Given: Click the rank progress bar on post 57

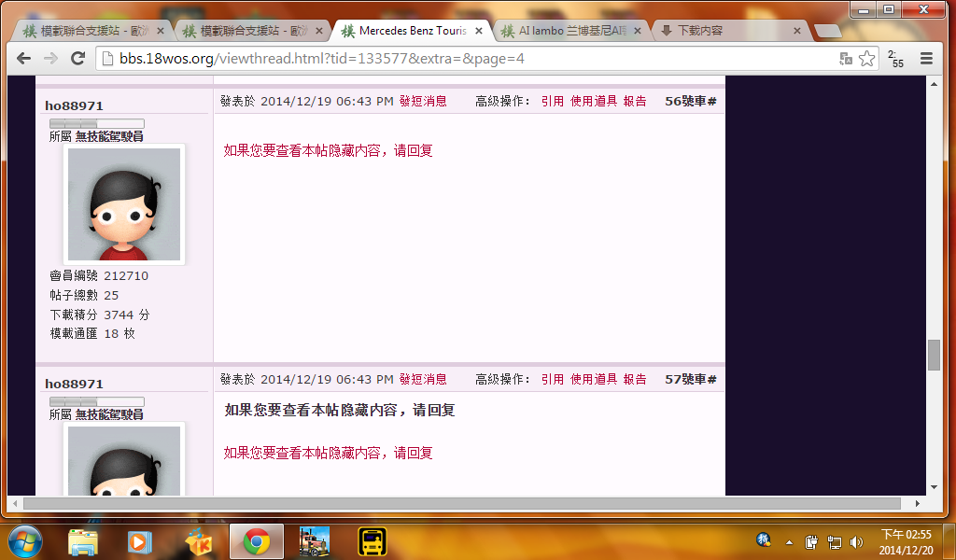Looking at the screenshot, I should 97,401.
